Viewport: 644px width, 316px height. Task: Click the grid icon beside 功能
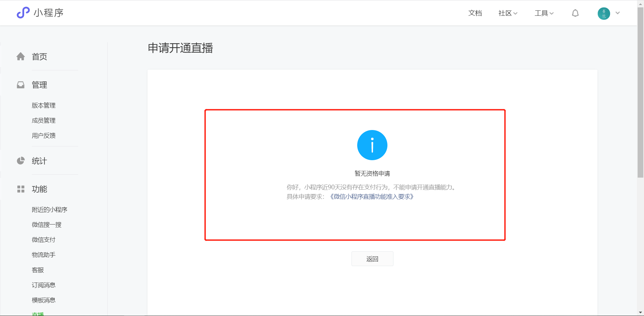click(21, 189)
